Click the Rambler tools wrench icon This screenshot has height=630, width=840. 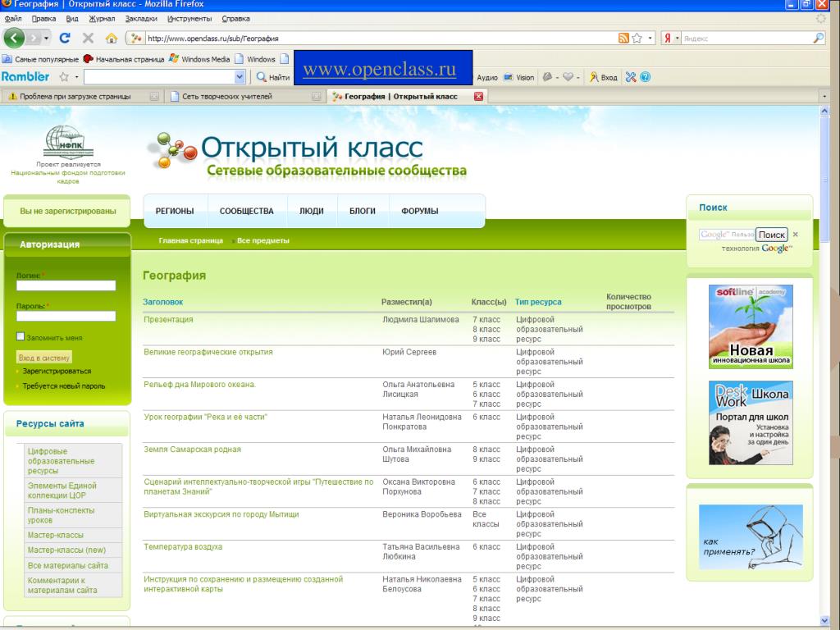point(631,77)
